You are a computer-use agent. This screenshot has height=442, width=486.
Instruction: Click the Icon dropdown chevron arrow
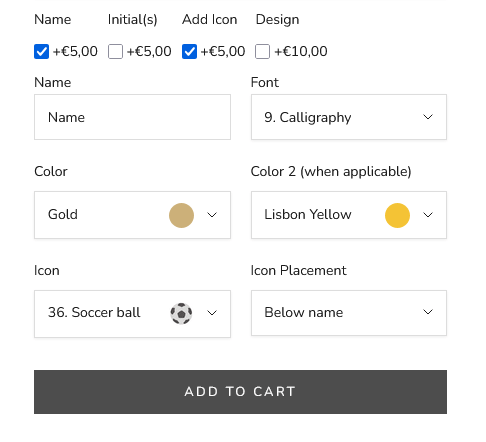pyautogui.click(x=212, y=313)
